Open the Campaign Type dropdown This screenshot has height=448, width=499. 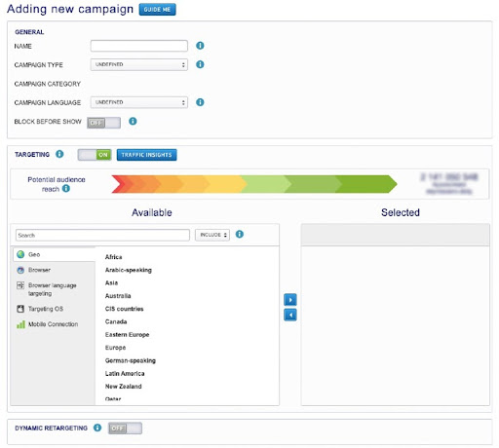tap(139, 64)
